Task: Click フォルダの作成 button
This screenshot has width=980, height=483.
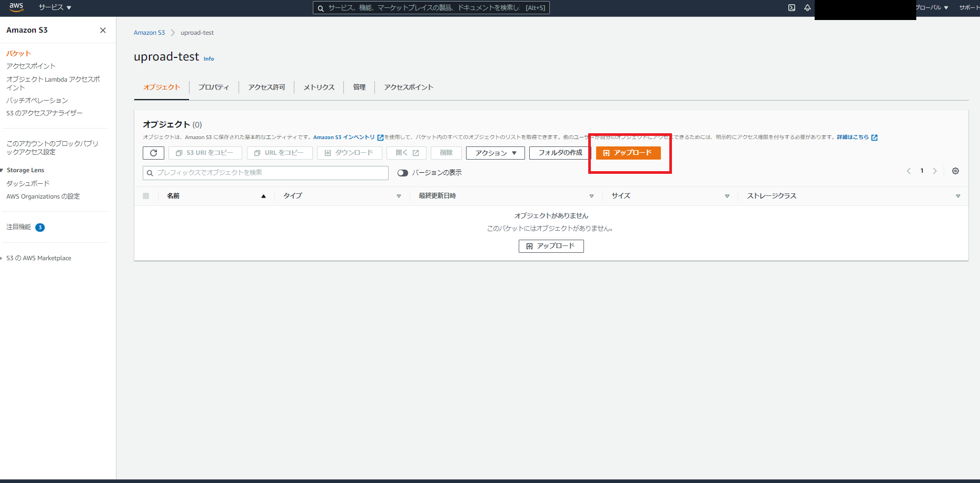Action: 560,153
